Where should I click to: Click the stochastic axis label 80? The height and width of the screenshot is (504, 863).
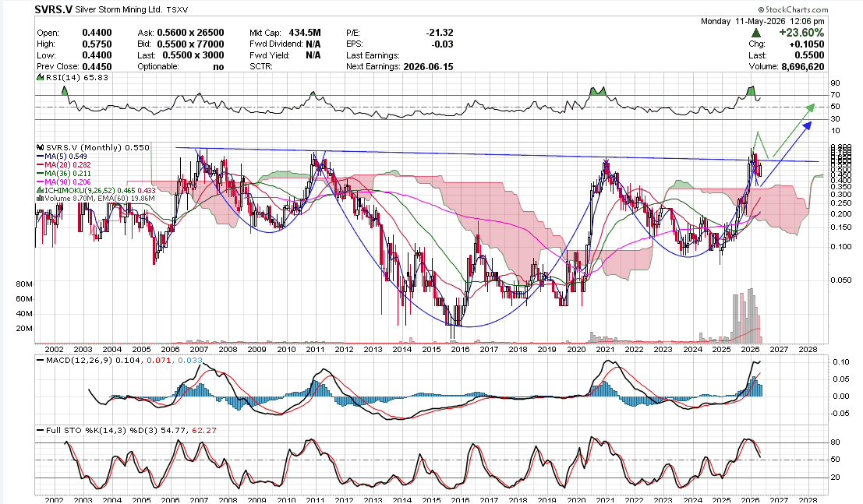[835, 442]
